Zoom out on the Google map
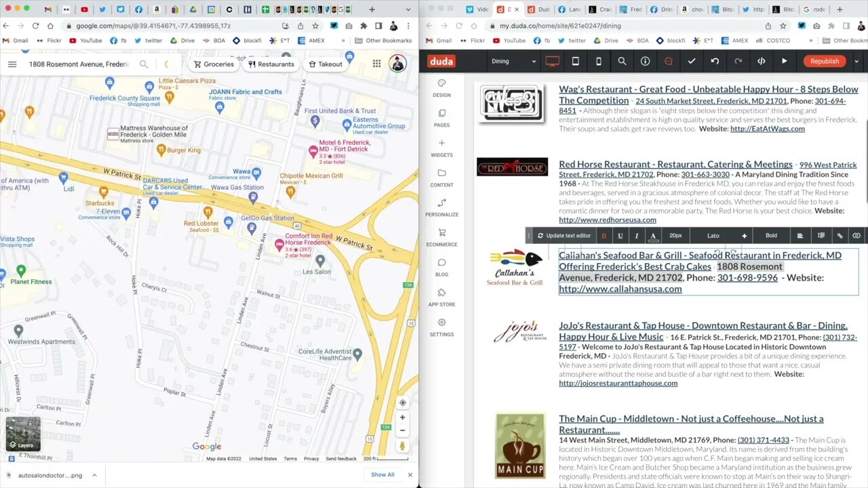Viewport: 868px width, 488px height. pos(402,430)
